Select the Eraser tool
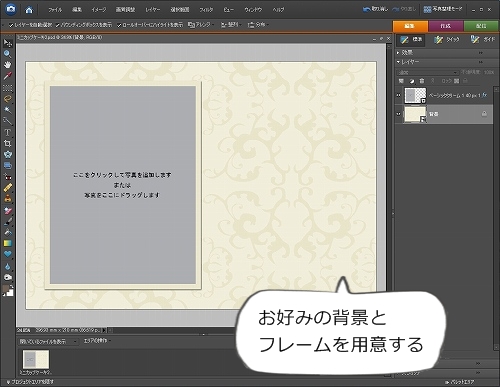Screen dimensions: 500x387 tap(7, 211)
